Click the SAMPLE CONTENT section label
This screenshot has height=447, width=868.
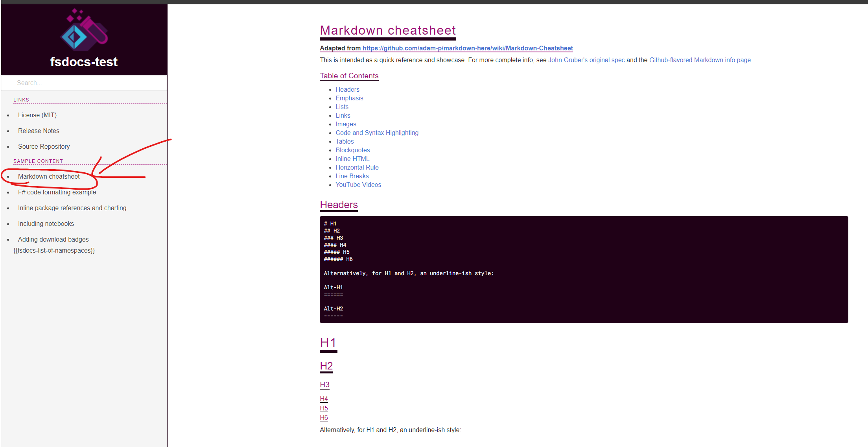tap(38, 161)
